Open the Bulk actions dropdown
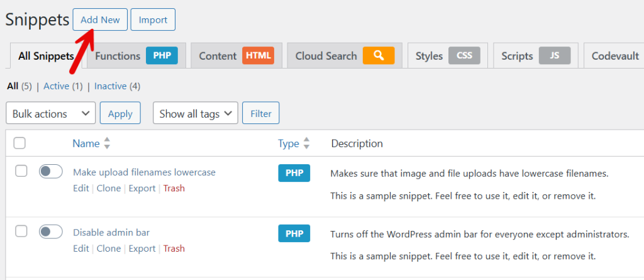 (50, 114)
